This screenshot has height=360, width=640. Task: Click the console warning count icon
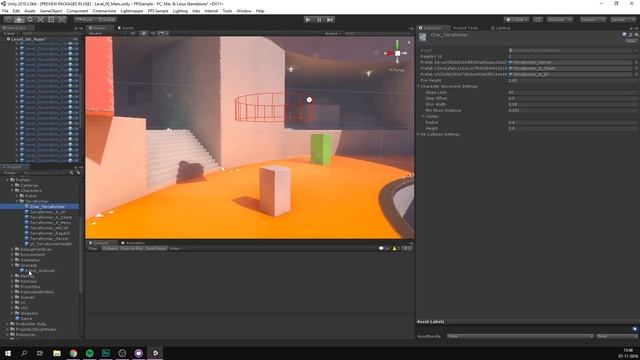[396, 248]
